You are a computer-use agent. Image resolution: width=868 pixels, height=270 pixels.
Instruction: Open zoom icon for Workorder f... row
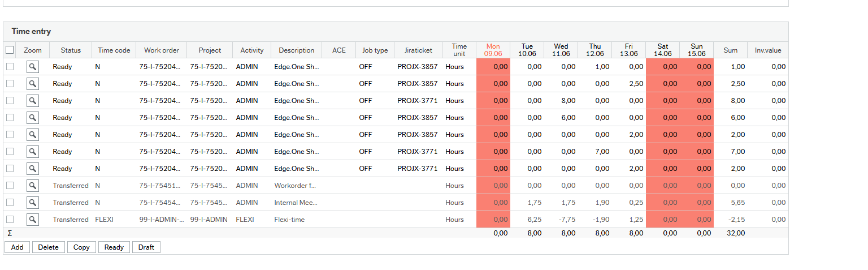pos(33,186)
